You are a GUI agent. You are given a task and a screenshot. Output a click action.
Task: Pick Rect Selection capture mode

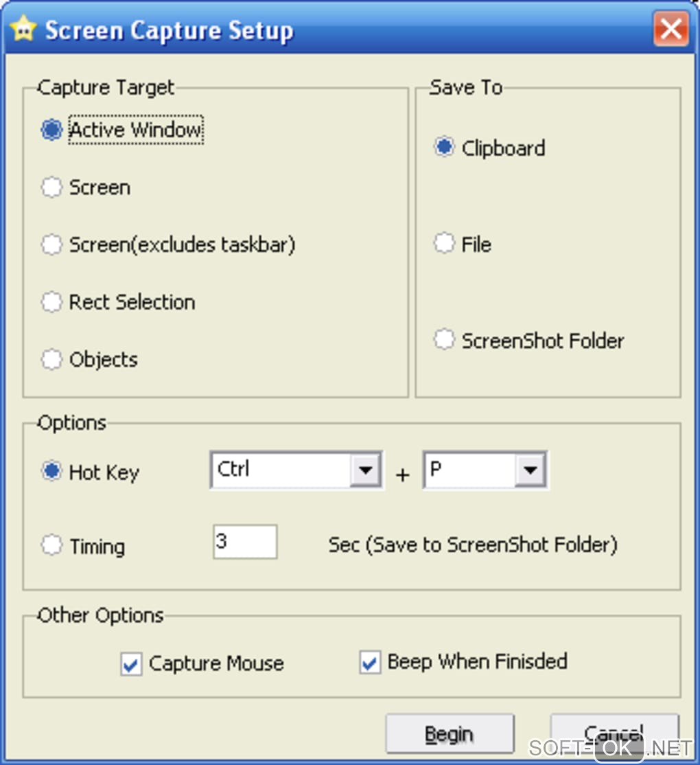52,302
